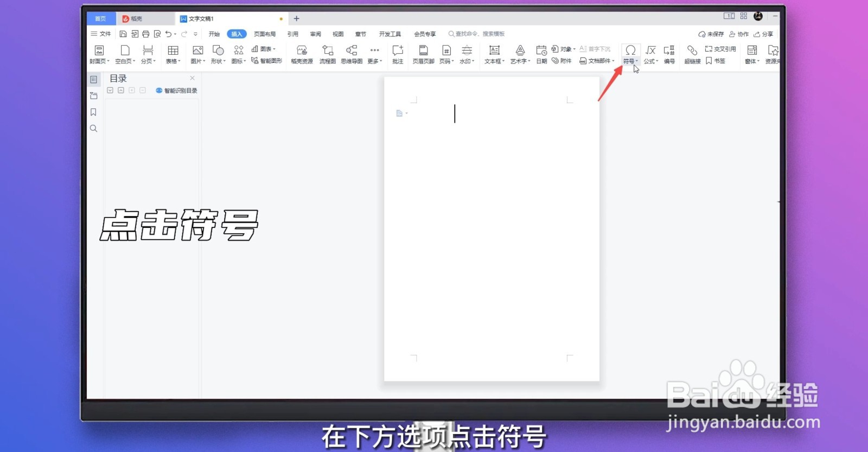Screen dimensions: 868x452
Task: Add a 批注 comment
Action: (398, 54)
